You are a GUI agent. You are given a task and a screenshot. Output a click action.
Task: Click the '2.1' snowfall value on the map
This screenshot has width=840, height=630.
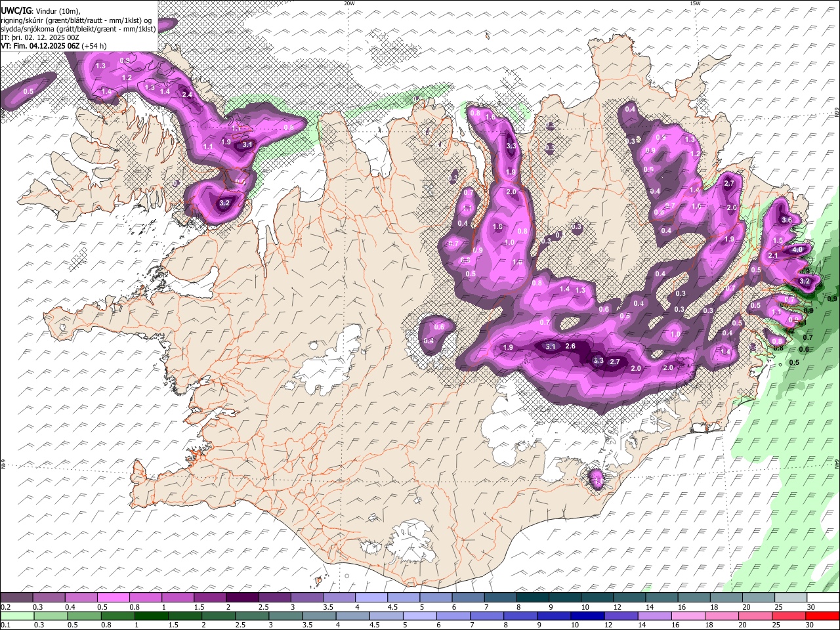click(x=773, y=256)
